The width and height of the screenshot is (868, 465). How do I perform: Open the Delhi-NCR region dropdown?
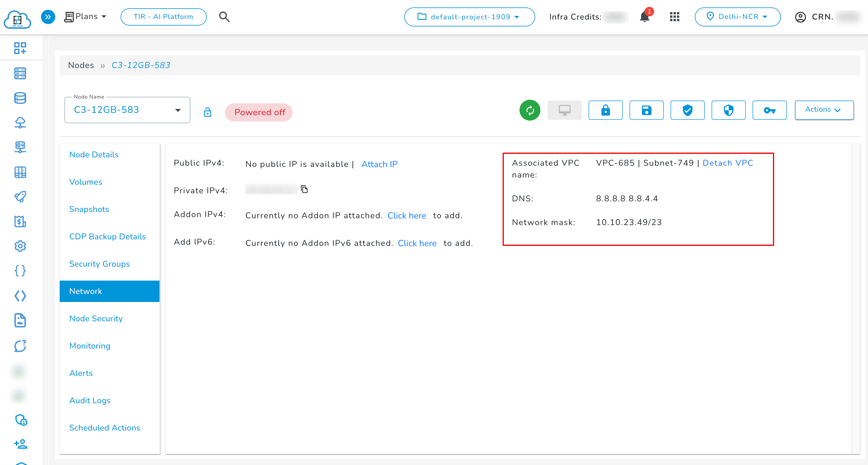click(738, 17)
